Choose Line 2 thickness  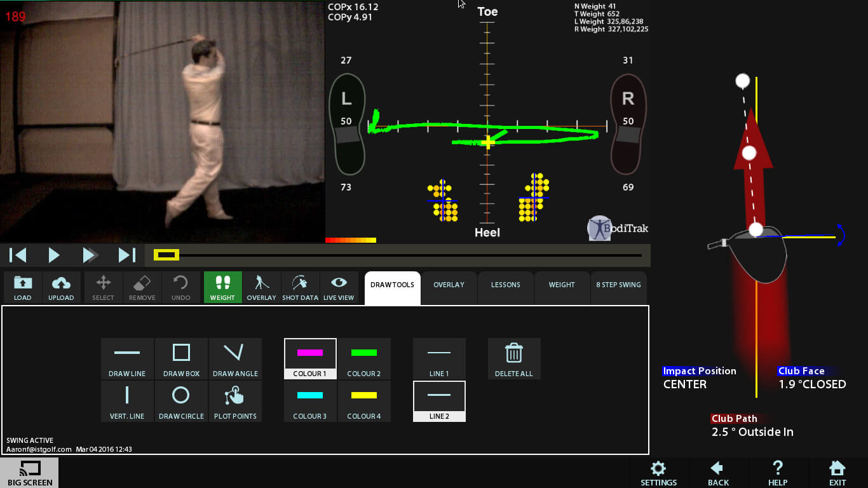pyautogui.click(x=439, y=401)
